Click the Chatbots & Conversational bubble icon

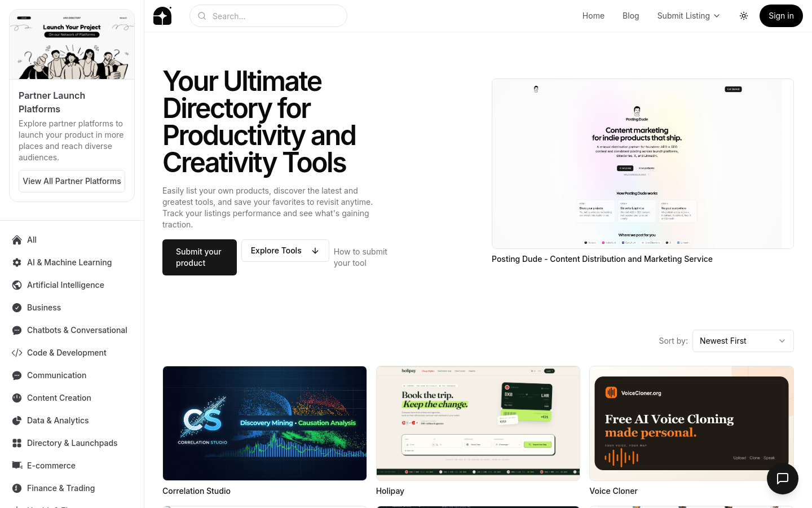(17, 330)
